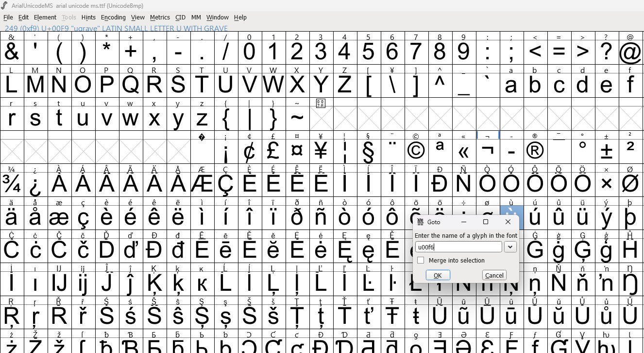Select the plus-minus ± glyph cell
The width and height of the screenshot is (644, 353).
(607, 151)
